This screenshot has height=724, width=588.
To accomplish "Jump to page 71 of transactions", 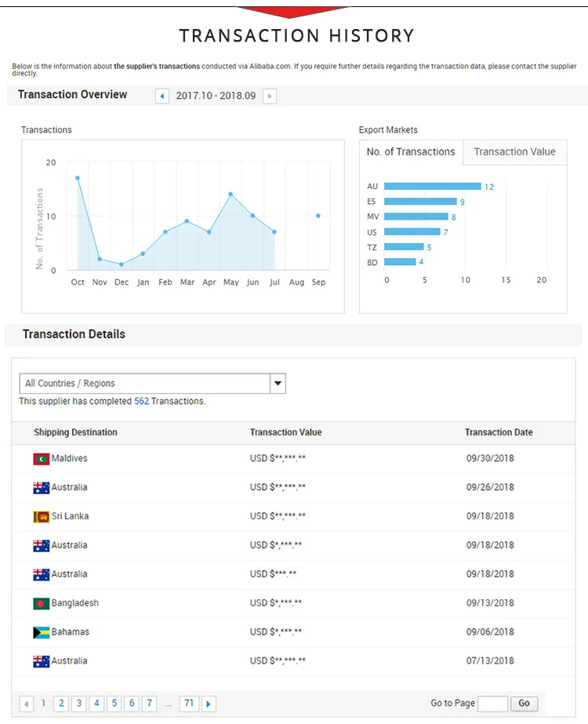I will (188, 704).
